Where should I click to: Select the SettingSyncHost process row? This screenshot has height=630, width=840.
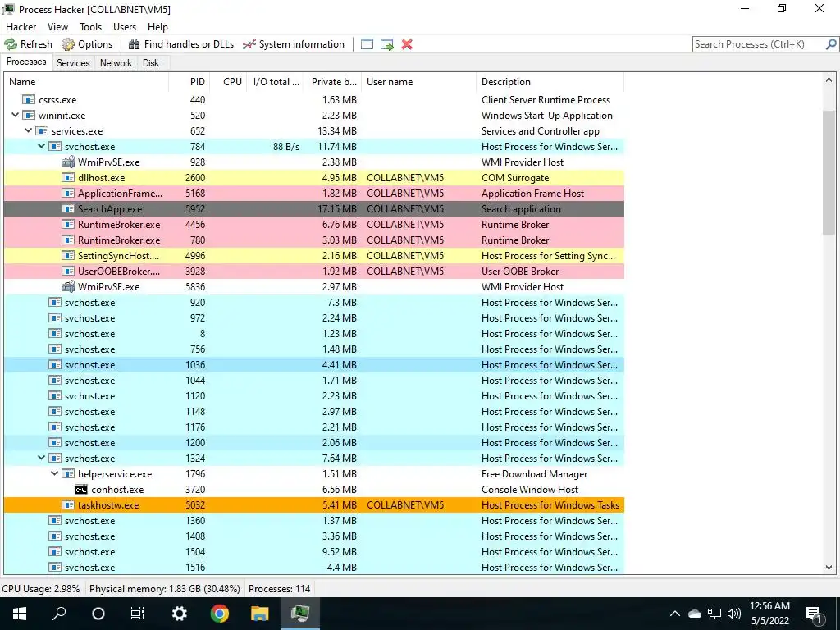(x=314, y=256)
